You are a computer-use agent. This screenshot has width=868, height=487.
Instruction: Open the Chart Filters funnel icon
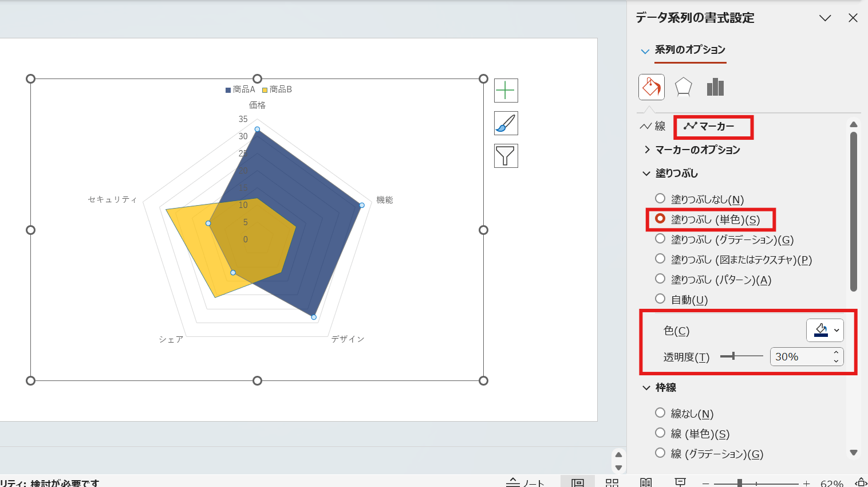(506, 156)
